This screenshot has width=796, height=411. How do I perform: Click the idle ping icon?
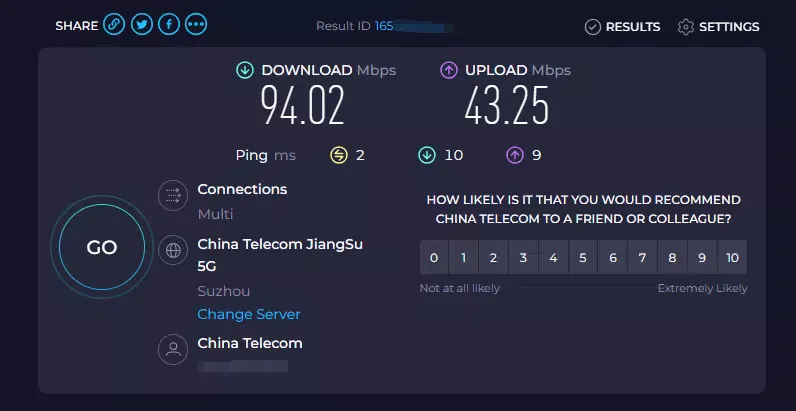(x=339, y=155)
